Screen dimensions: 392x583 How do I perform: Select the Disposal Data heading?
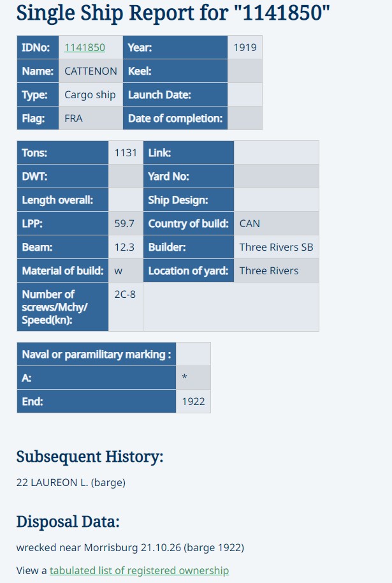click(68, 522)
